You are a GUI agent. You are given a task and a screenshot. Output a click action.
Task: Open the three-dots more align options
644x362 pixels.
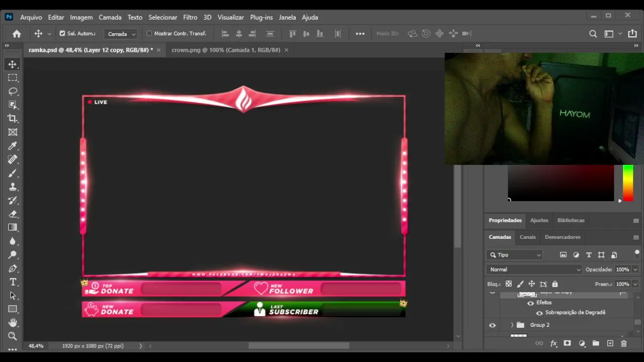pos(360,34)
